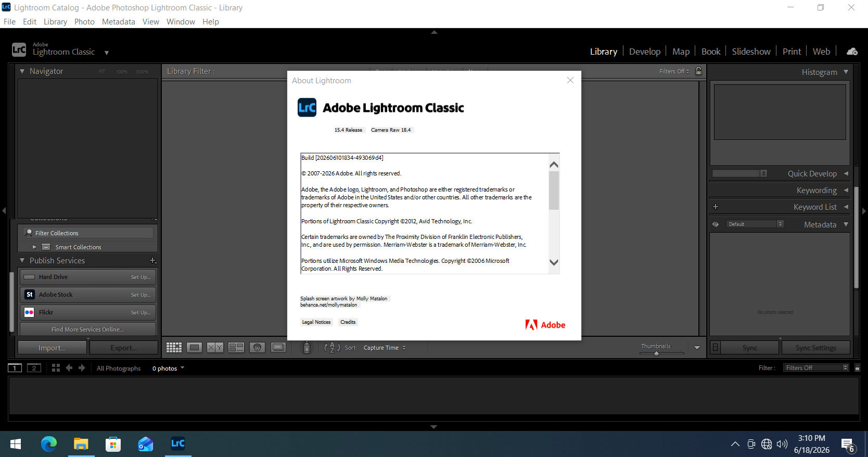
Task: Click the filmstrip grid shortcut icon
Action: 56,368
